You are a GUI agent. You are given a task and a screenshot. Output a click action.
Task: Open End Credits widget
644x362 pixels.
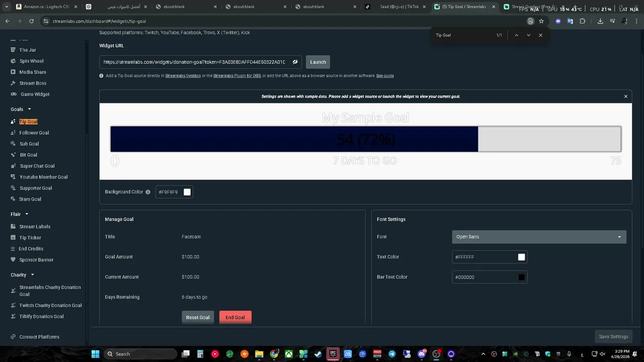coord(31,249)
